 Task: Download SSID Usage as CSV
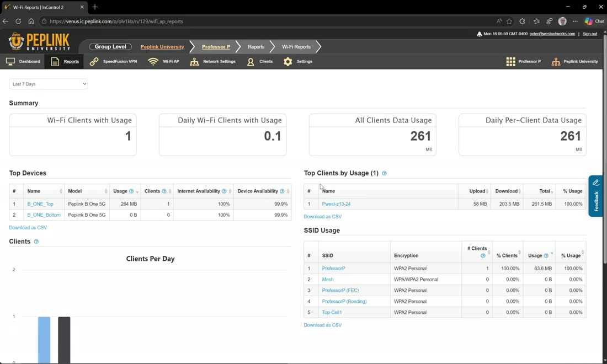point(322,325)
